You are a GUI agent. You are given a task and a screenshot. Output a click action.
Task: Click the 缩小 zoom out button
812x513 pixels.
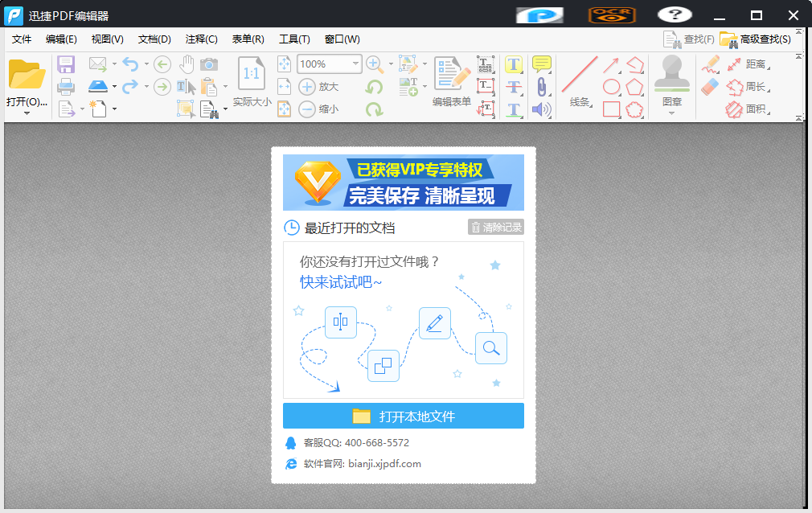point(318,109)
